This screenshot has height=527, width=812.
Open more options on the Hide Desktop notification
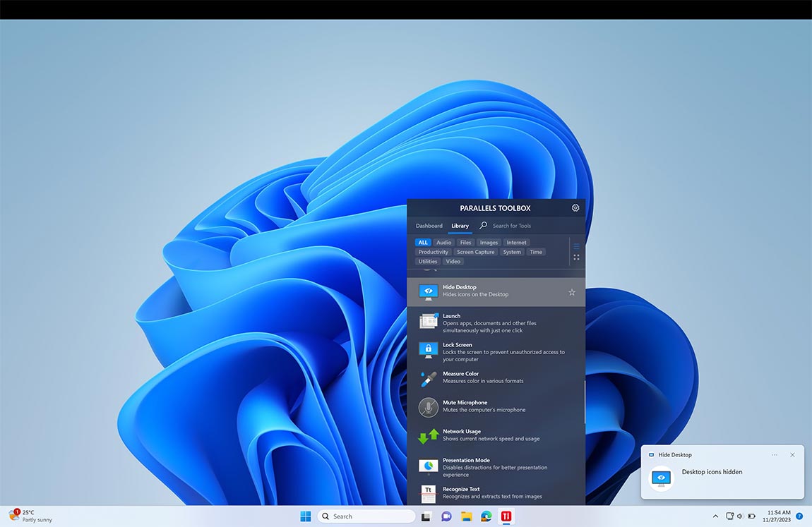[775, 455]
